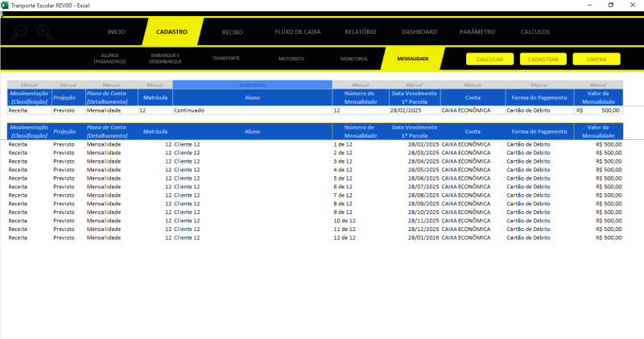The image size is (644, 339).
Task: Click the Conta cell showing CAIXA ECONÔMICA
Action: 473,110
